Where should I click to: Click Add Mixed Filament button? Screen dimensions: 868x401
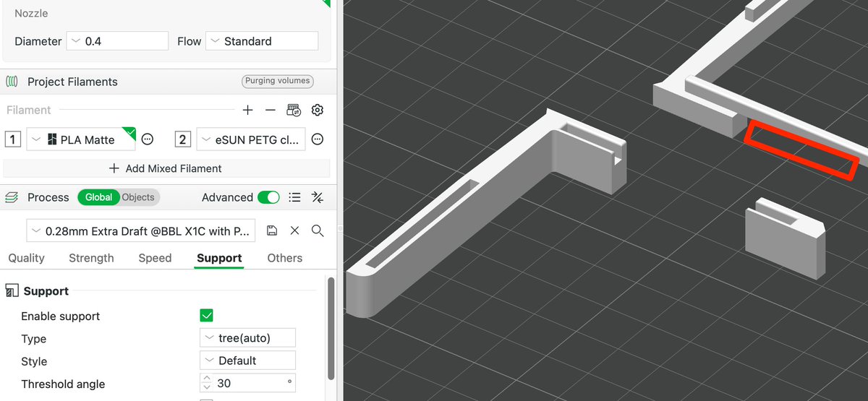coord(165,168)
